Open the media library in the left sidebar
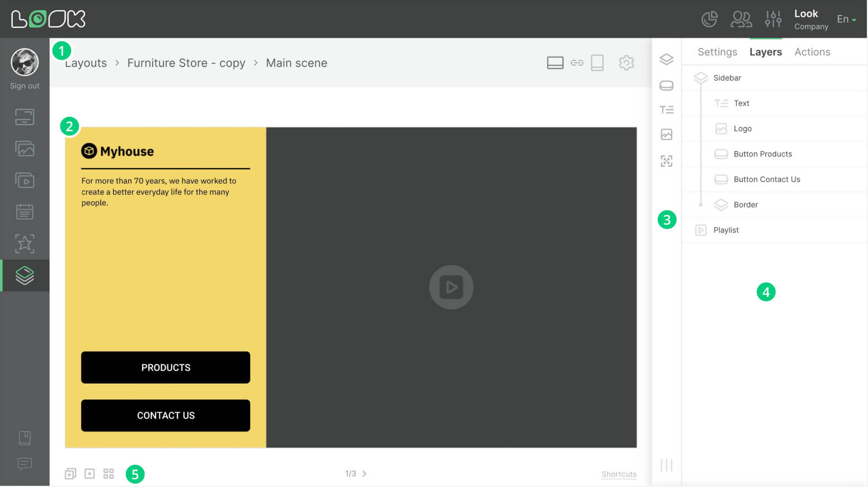 click(24, 148)
